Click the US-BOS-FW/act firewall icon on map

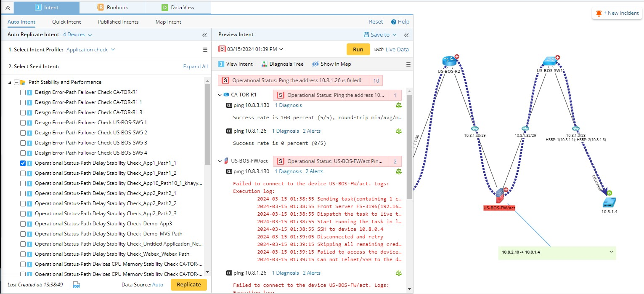(499, 196)
